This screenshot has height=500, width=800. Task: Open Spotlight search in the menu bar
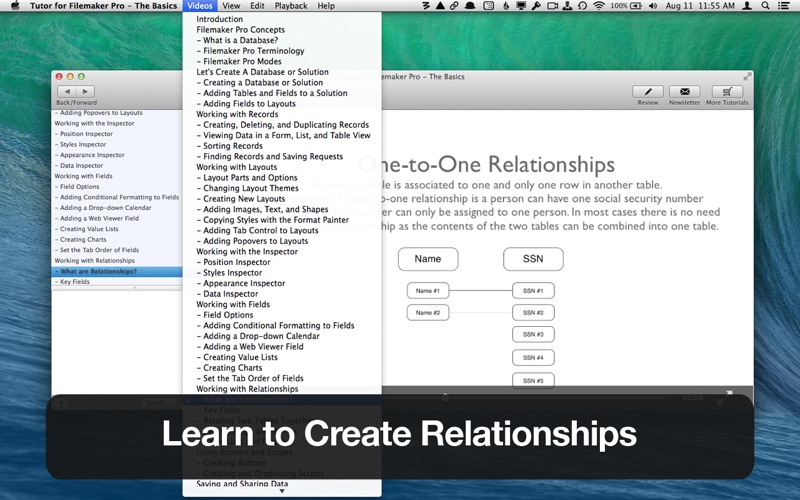pyautogui.click(x=765, y=6)
